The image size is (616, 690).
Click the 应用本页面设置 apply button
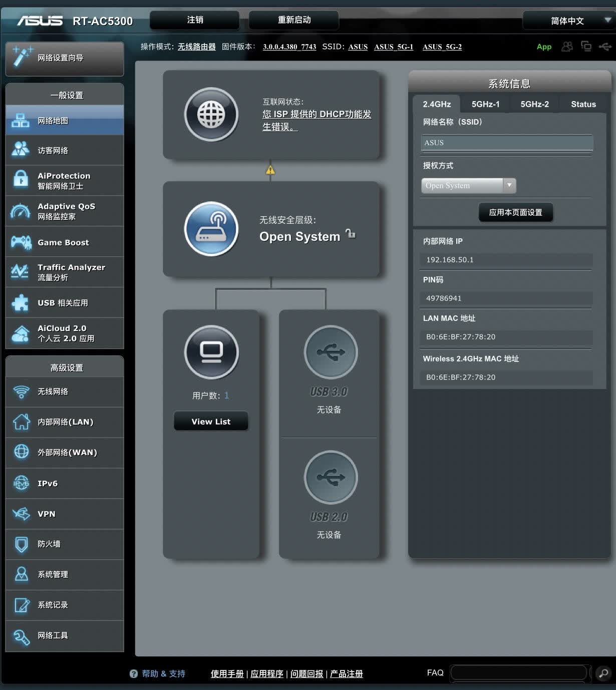coord(515,212)
